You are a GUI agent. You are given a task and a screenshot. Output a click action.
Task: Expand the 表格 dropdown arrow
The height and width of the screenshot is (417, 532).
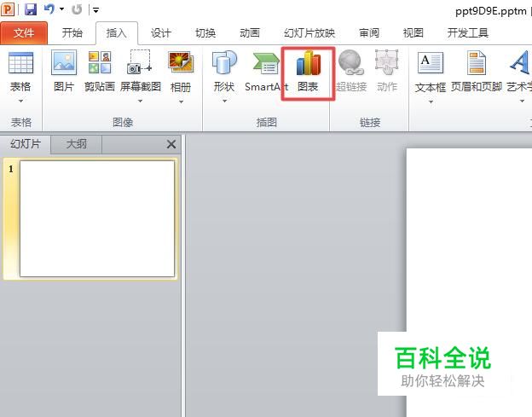(20, 101)
